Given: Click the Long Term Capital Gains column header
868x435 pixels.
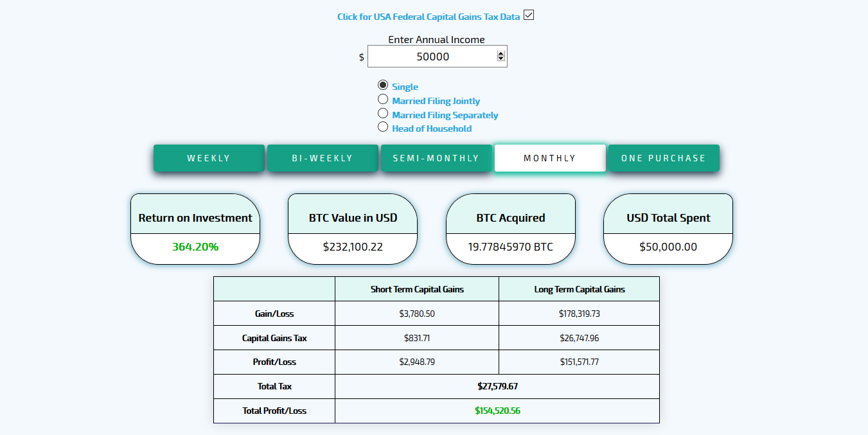Looking at the screenshot, I should pyautogui.click(x=580, y=289).
